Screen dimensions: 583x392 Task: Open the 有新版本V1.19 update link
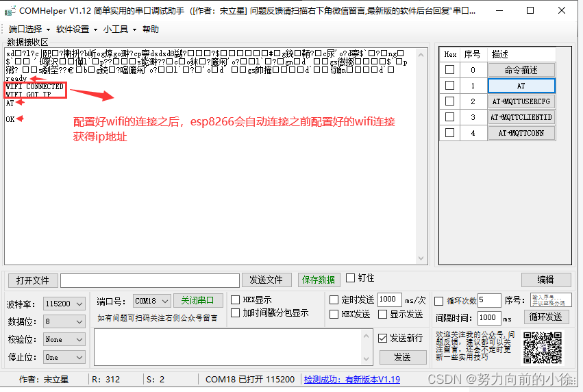[352, 380]
